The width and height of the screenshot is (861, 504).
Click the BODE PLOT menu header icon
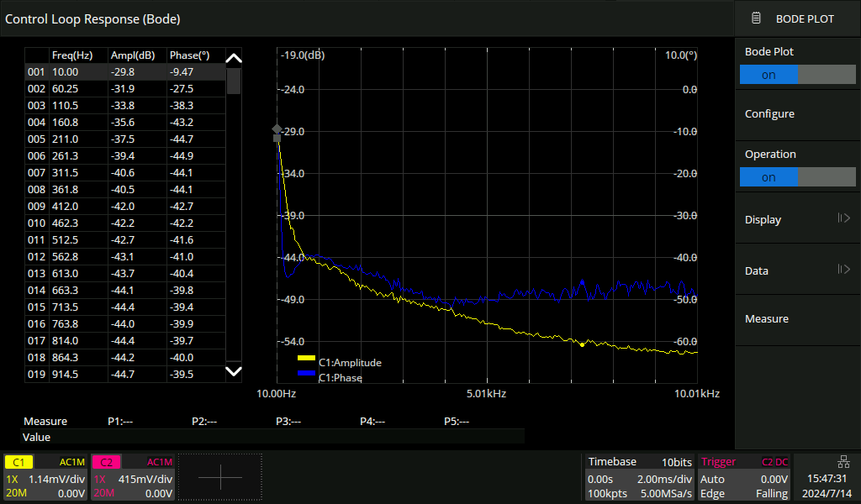[756, 18]
